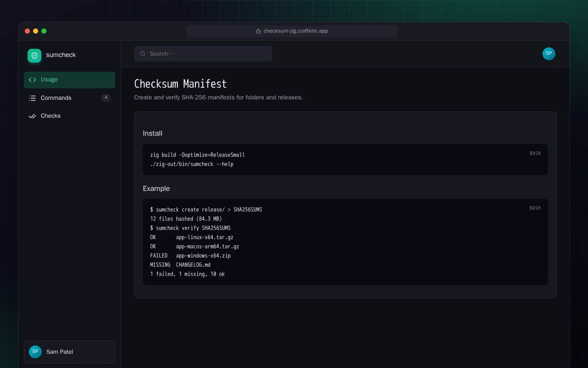This screenshot has height=368, width=588.
Task: Open the Usage sidebar item
Action: [x=69, y=80]
